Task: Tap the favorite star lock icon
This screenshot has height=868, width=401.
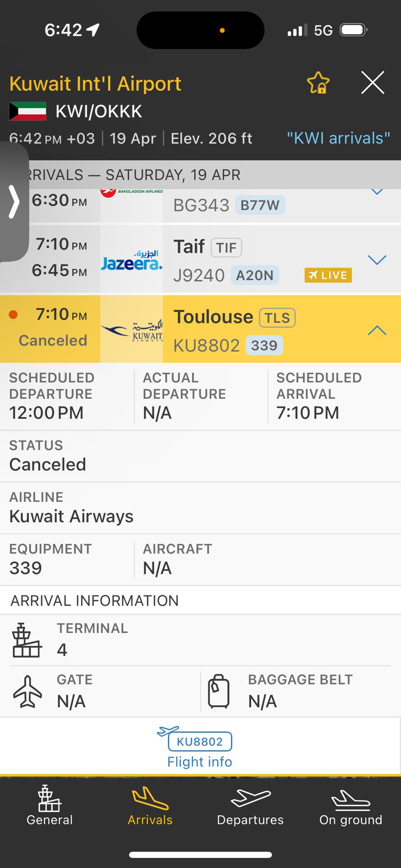Action: 318,83
